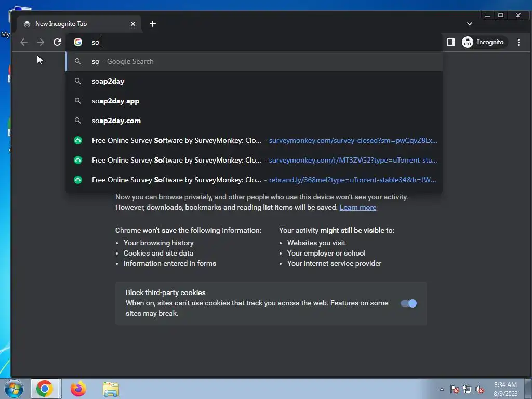Click the search icon beside 'soap2day'
Viewport: 532px width, 399px height.
coord(78,81)
